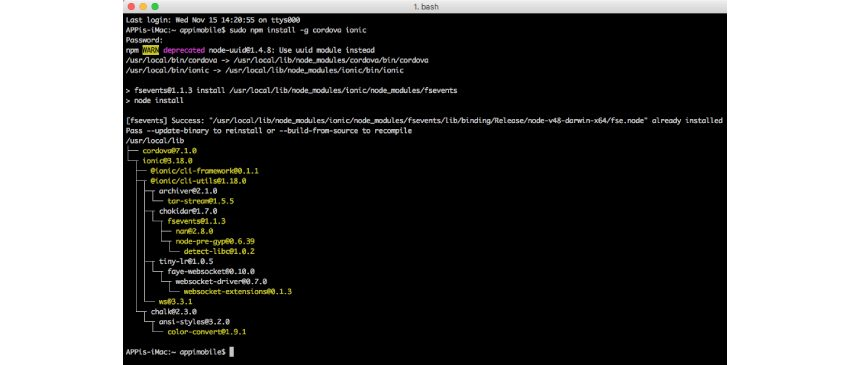Click the '> fsevents@1.1.3 install' line
The image size is (850, 365).
pyautogui.click(x=292, y=91)
